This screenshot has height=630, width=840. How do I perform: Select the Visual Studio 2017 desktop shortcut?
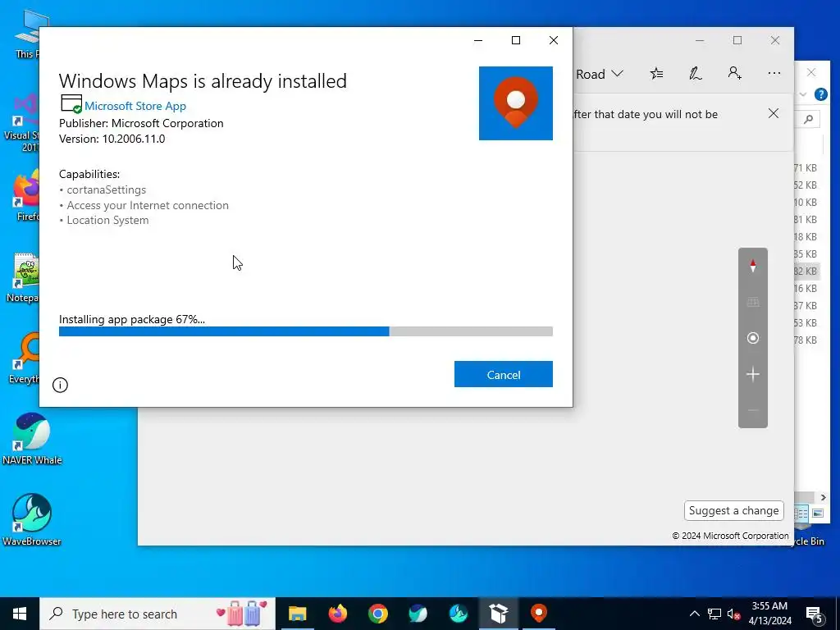21,122
